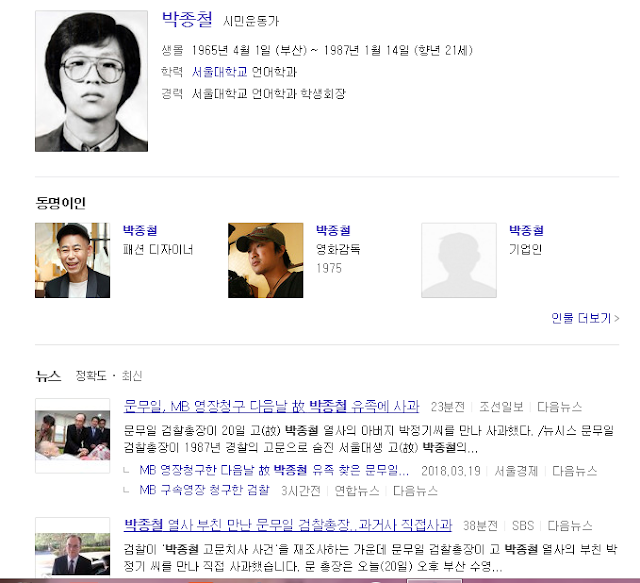Open 다음뉴스 link beside SBS
640x583 pixels.
coord(569,525)
